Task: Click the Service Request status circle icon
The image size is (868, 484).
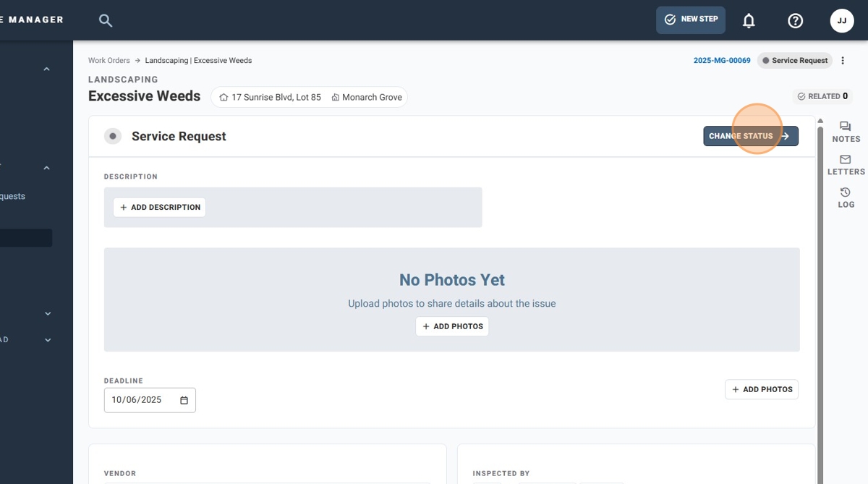Action: 113,136
